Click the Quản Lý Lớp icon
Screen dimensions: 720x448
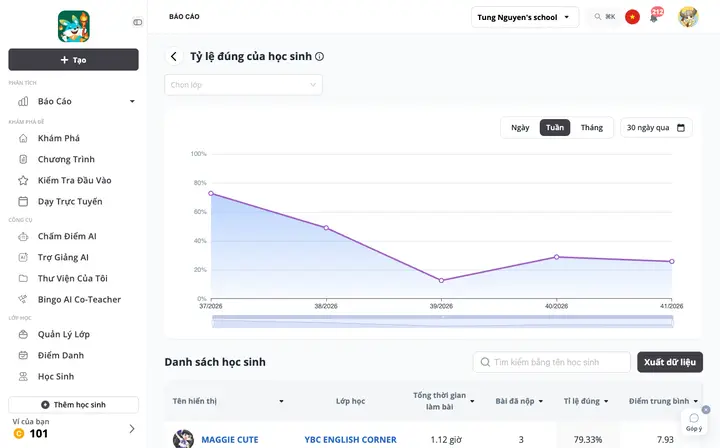point(23,334)
